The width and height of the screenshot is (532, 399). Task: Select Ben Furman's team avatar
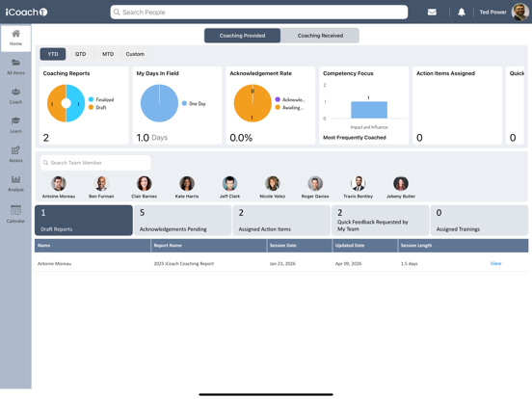(x=101, y=183)
